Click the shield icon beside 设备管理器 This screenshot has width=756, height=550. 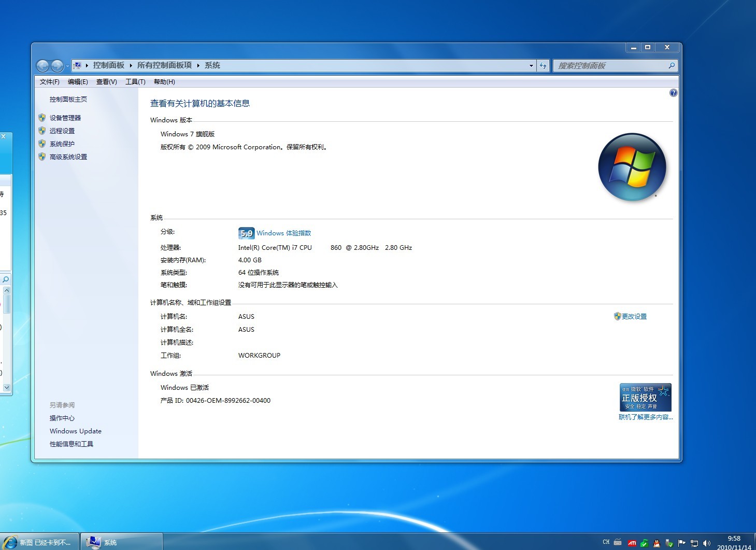coord(42,118)
